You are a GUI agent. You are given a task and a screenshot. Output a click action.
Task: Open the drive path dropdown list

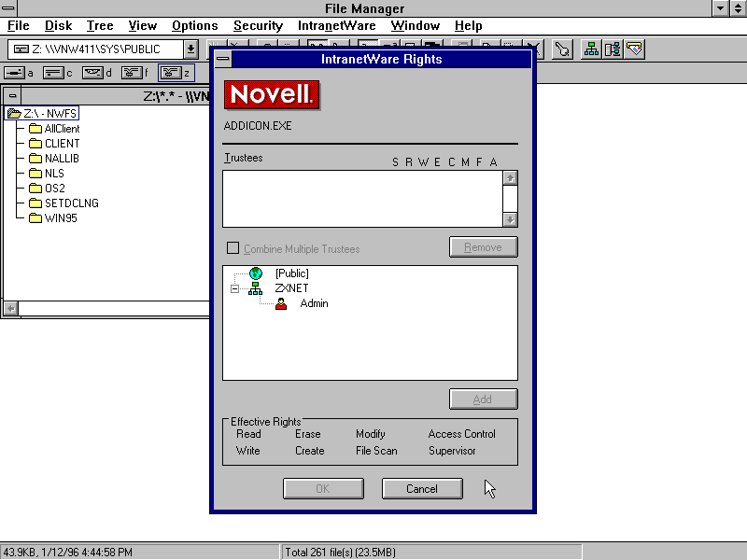tap(190, 49)
